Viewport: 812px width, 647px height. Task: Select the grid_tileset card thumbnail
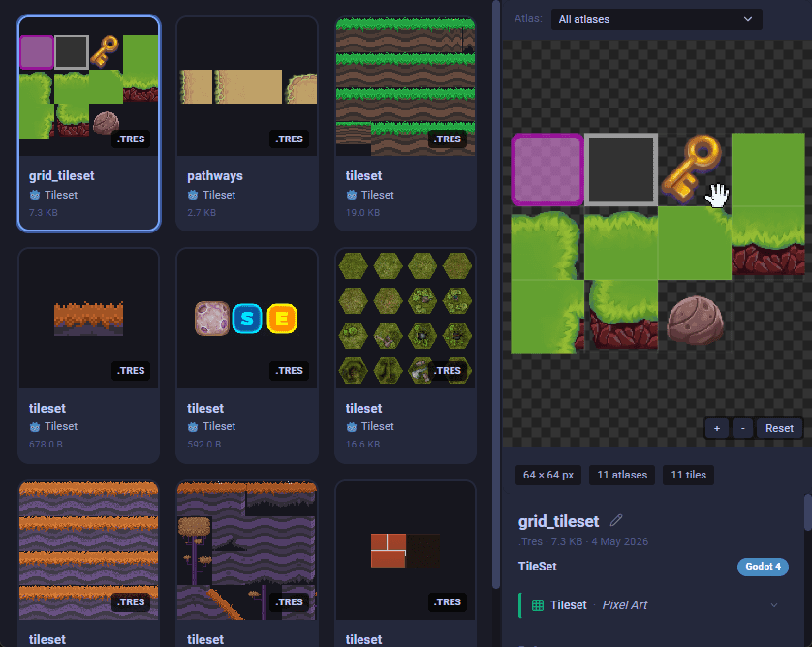coord(88,86)
